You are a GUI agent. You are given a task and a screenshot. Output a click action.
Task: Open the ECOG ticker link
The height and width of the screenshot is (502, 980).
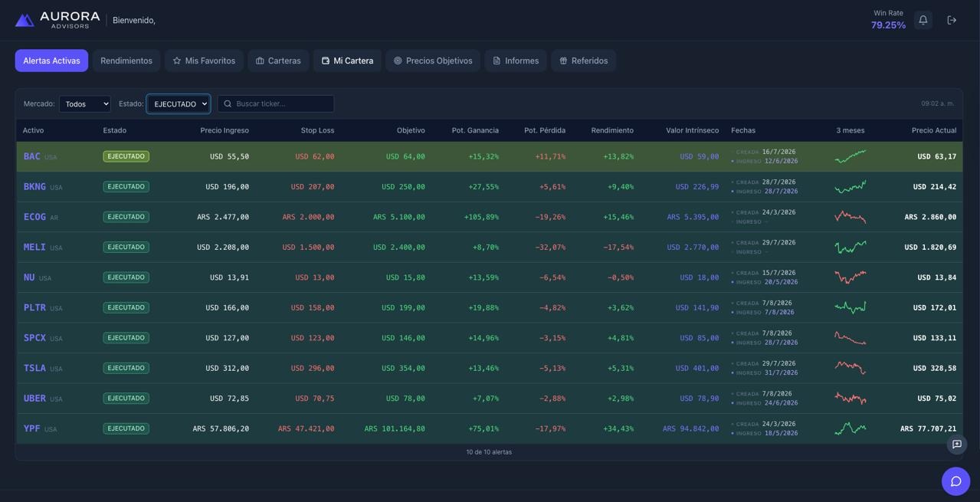[x=34, y=217]
